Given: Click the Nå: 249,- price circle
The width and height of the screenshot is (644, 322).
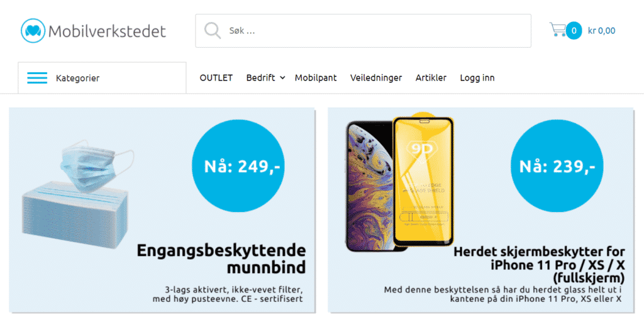Looking at the screenshot, I should tap(242, 167).
